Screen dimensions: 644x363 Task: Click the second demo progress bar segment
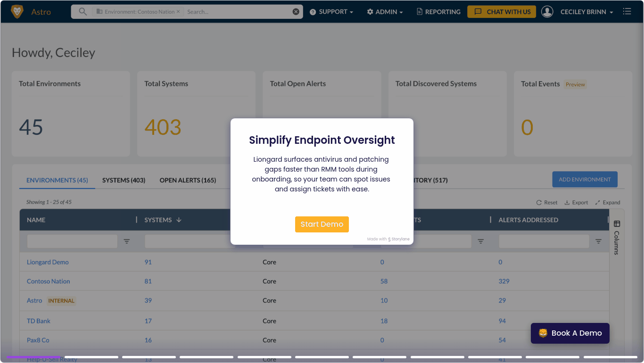click(91, 357)
